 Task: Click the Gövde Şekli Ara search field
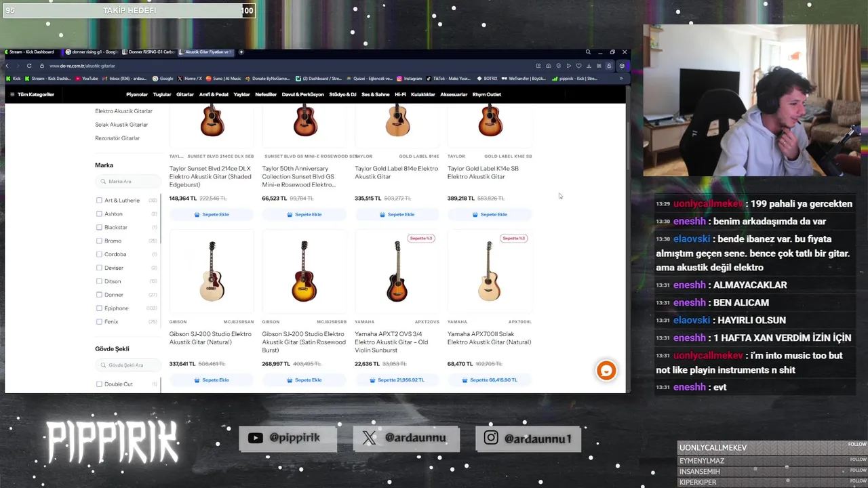pyautogui.click(x=127, y=365)
